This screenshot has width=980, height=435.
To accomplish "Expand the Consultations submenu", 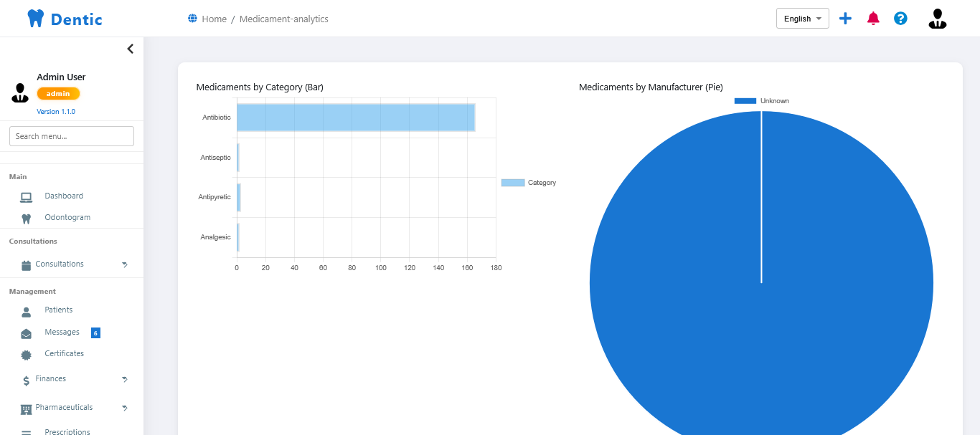I will [x=72, y=264].
